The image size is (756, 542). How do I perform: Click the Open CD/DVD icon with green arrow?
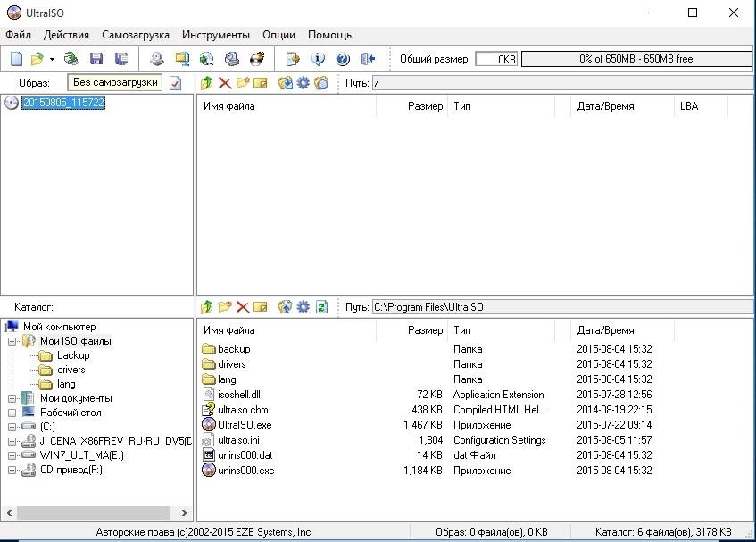71,59
